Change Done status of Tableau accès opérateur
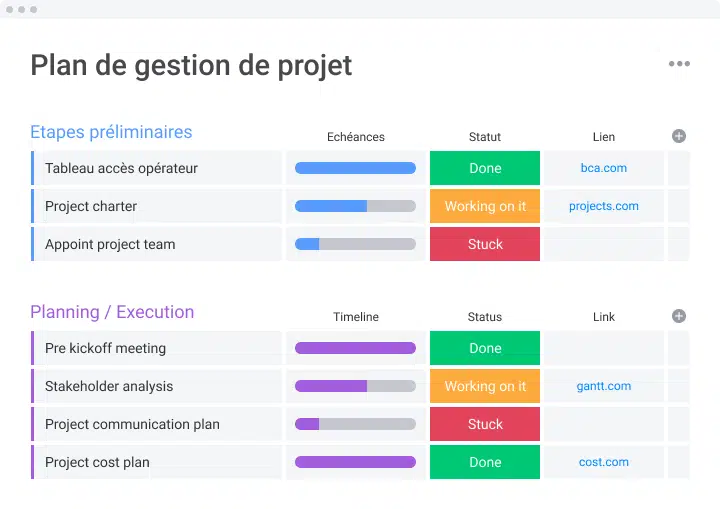Image resolution: width=720 pixels, height=509 pixels. click(x=485, y=168)
